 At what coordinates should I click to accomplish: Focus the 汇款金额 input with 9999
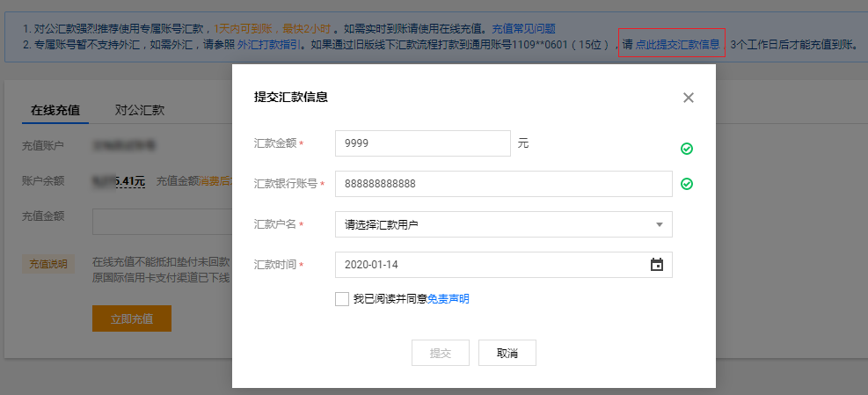click(x=423, y=143)
